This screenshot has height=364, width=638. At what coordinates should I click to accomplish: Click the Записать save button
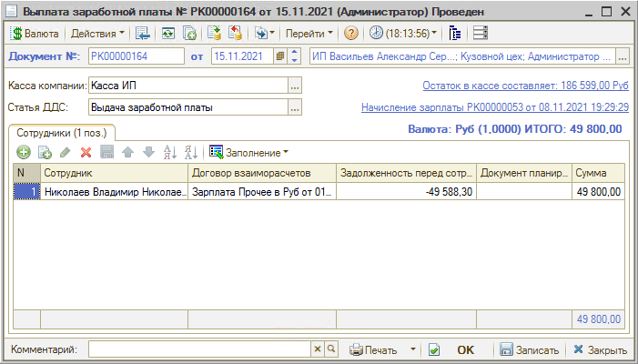point(528,349)
